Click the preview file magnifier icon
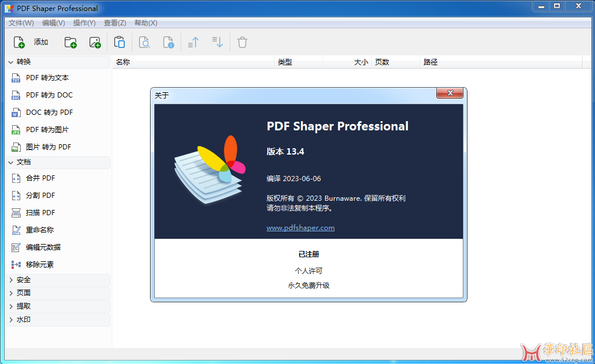 pyautogui.click(x=144, y=42)
